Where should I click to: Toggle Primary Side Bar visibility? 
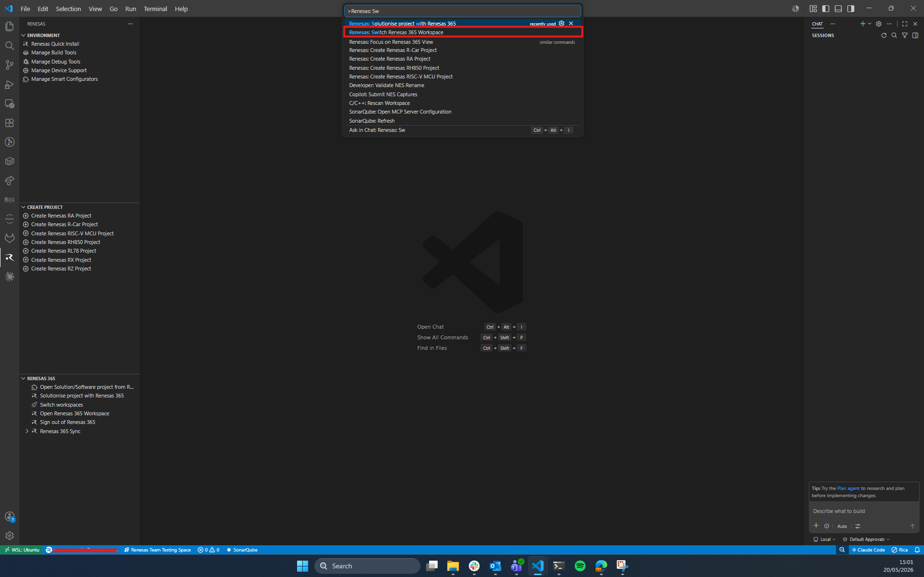[x=826, y=9]
